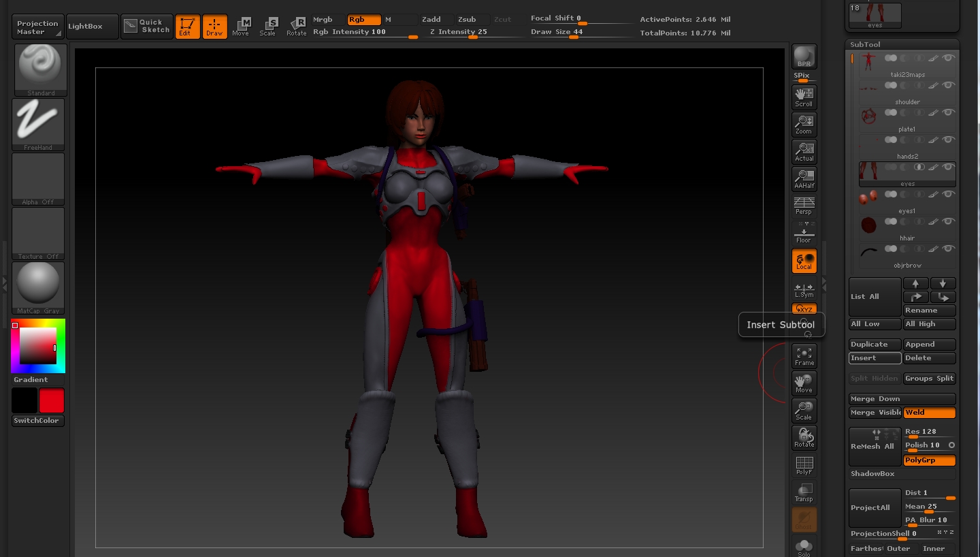Click Merge Down button
This screenshot has width=980, height=557.
coord(902,399)
